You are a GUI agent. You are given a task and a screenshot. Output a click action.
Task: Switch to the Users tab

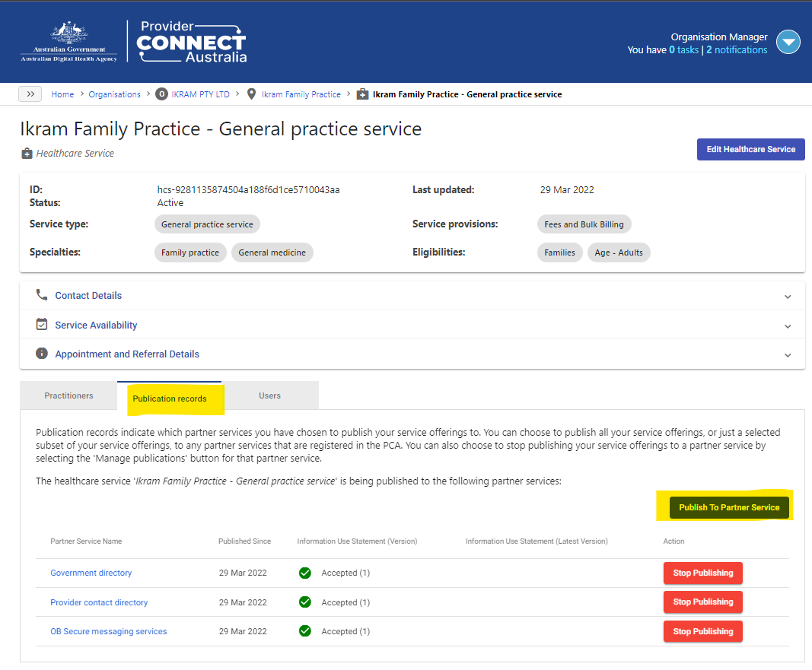(269, 395)
